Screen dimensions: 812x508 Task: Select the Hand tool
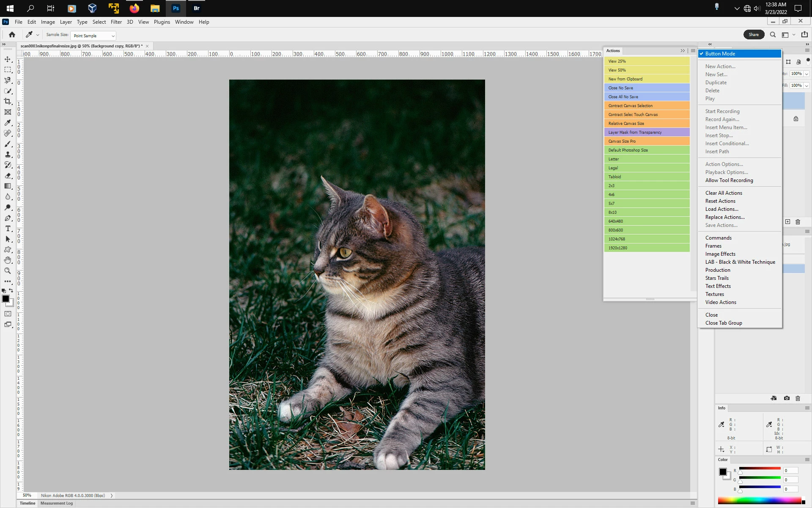coord(8,260)
